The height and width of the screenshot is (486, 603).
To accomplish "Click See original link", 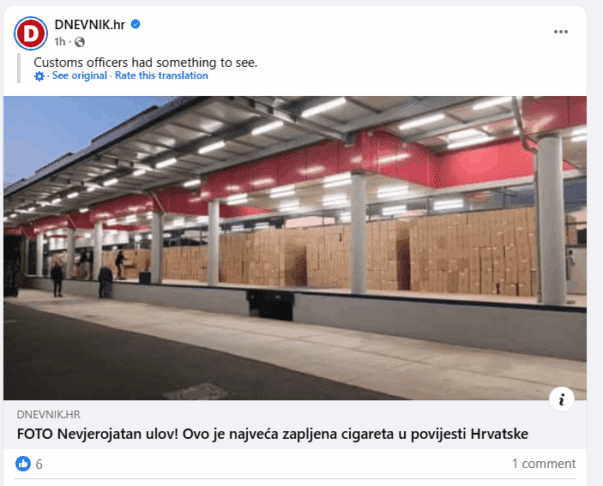I will [80, 75].
